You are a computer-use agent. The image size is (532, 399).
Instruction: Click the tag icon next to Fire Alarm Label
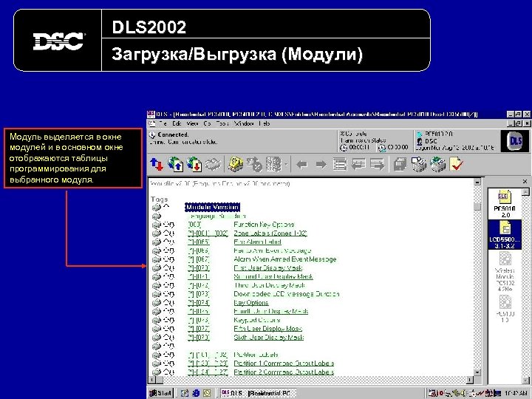tap(168, 242)
